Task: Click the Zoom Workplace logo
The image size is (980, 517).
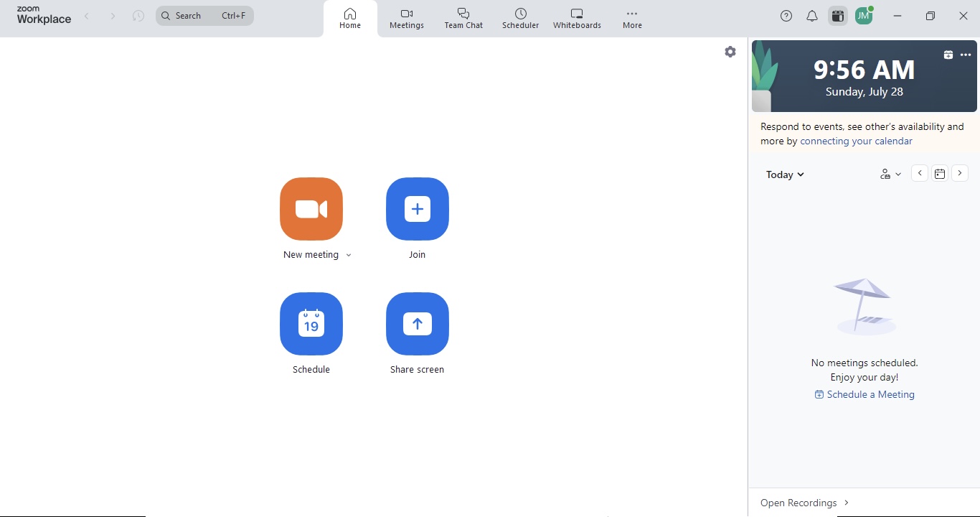Action: click(x=44, y=15)
